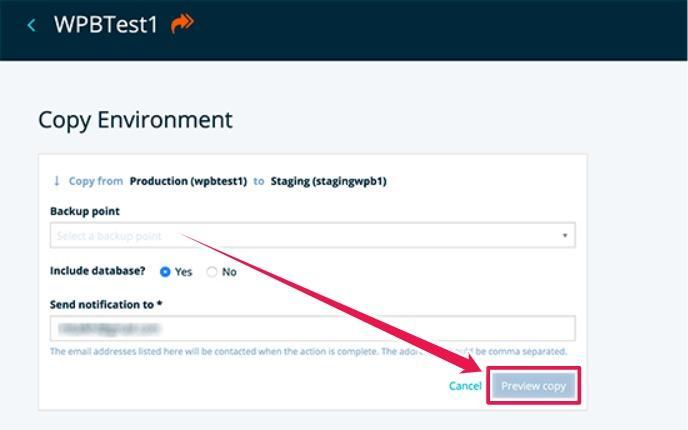
Task: Click the WPBTest1 site title
Action: [x=106, y=24]
